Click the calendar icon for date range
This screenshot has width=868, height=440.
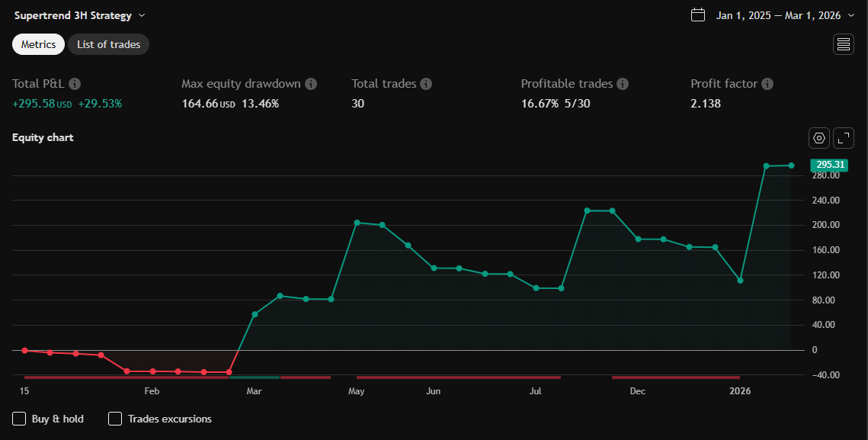[x=697, y=15]
